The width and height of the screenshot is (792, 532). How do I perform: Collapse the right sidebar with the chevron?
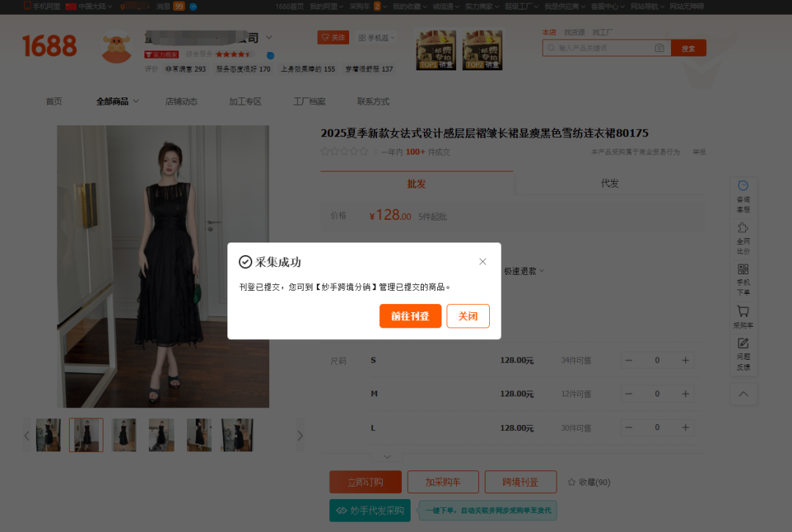point(744,394)
